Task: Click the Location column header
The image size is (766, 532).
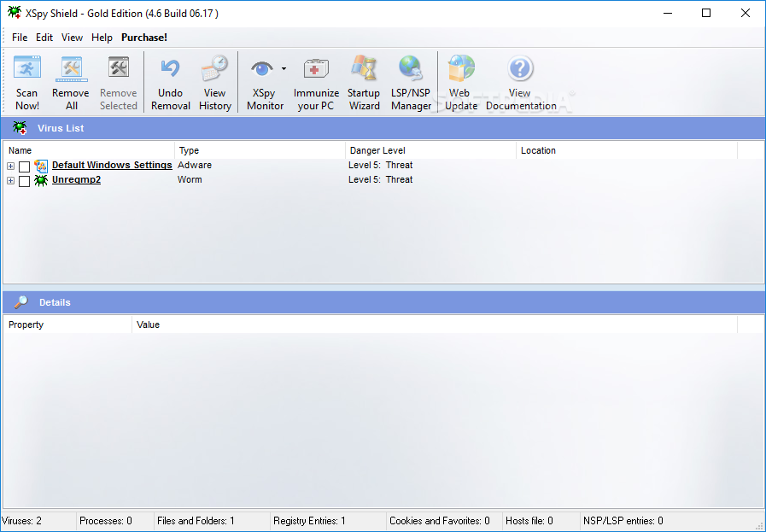Action: pos(626,150)
